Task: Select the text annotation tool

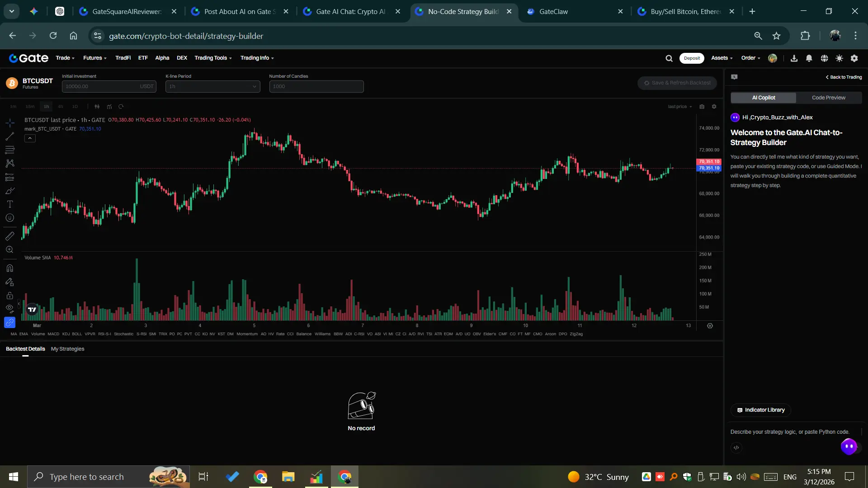Action: click(x=9, y=204)
